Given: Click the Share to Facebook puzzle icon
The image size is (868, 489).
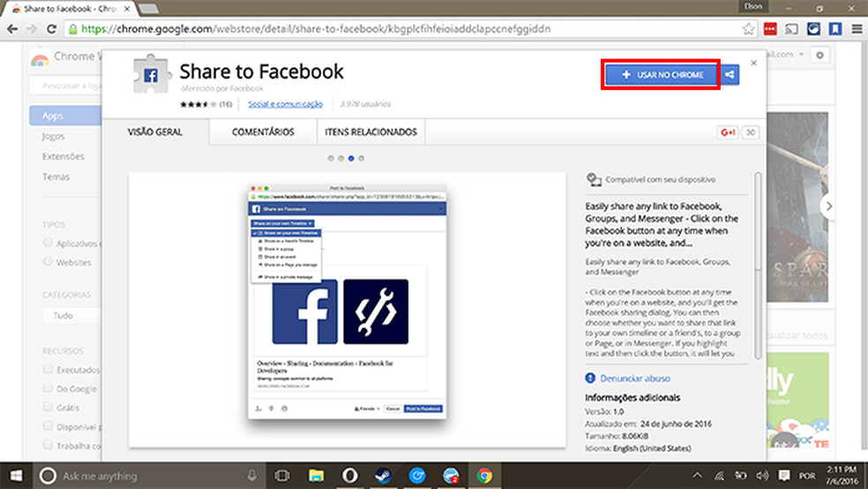Looking at the screenshot, I should coord(151,74).
